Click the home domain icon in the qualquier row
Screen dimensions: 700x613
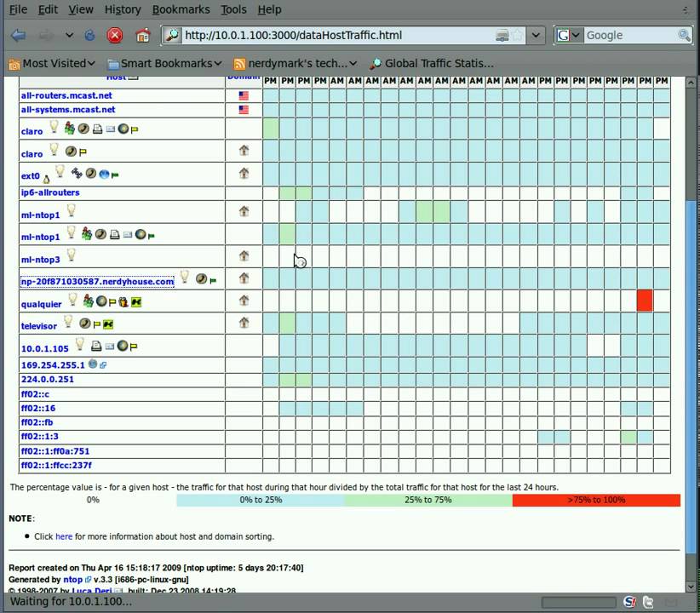pyautogui.click(x=244, y=301)
